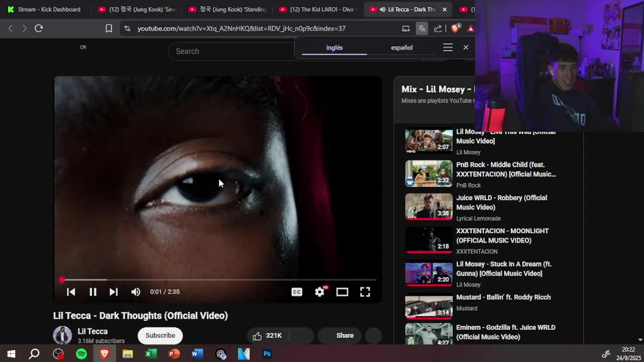The width and height of the screenshot is (644, 362).
Task: Select inglés in the translate popup
Action: coord(334,47)
